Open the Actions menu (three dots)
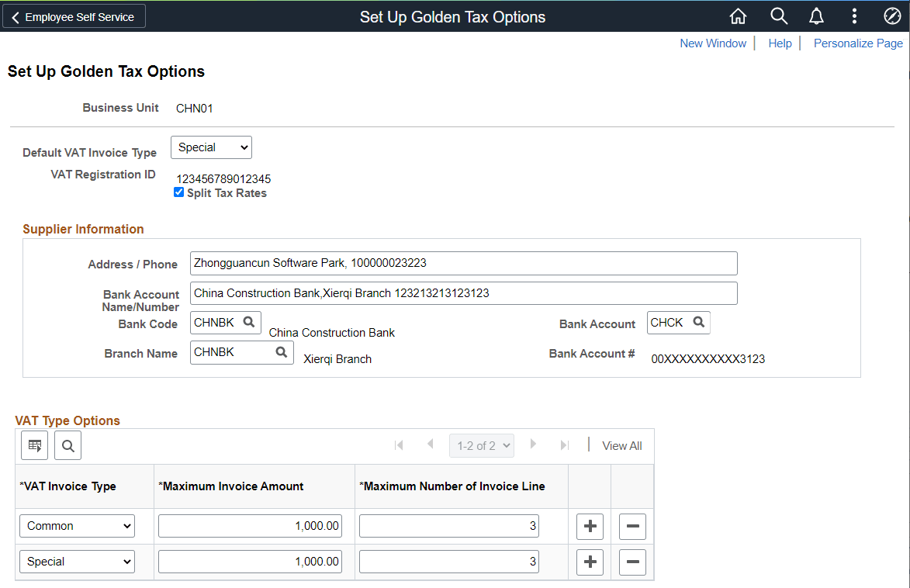910x588 pixels. 854,16
